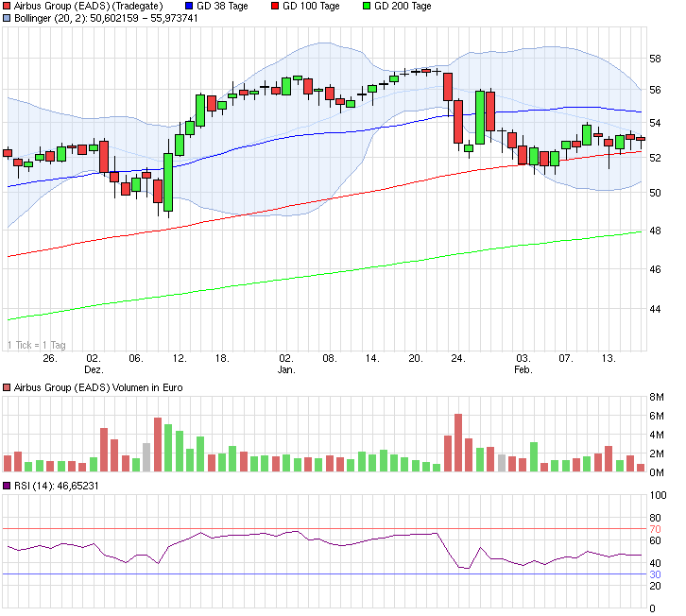This screenshot has width=686, height=616.
Task: Click the red GD 100 Tage legend swatch
Action: (x=276, y=7)
